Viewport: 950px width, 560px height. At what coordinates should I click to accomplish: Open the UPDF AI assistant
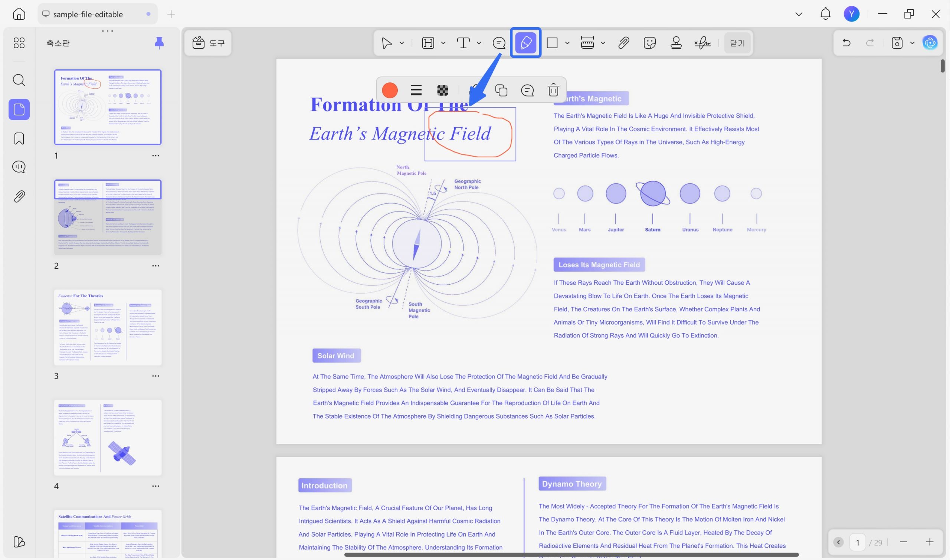930,43
